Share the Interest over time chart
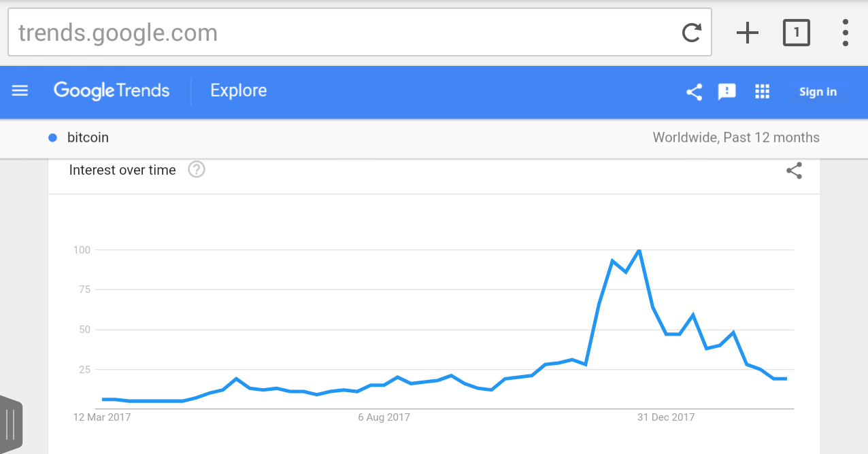The width and height of the screenshot is (868, 454). 794,171
